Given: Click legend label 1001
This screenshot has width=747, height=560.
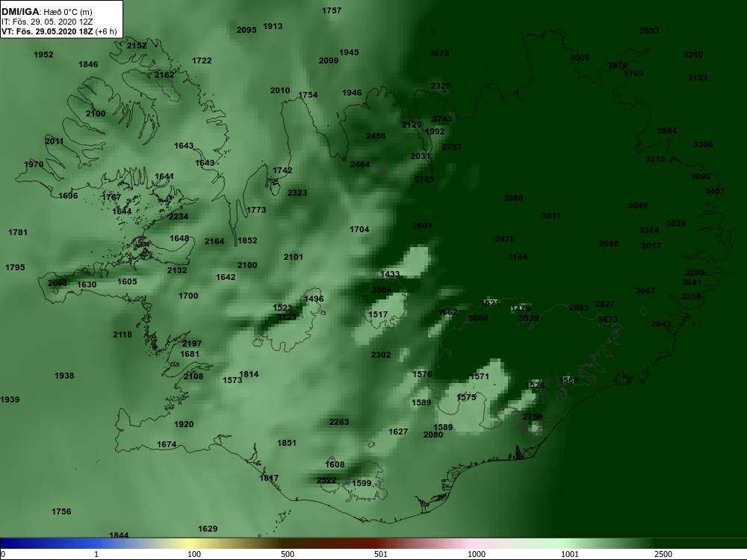Looking at the screenshot, I should pyautogui.click(x=570, y=554).
